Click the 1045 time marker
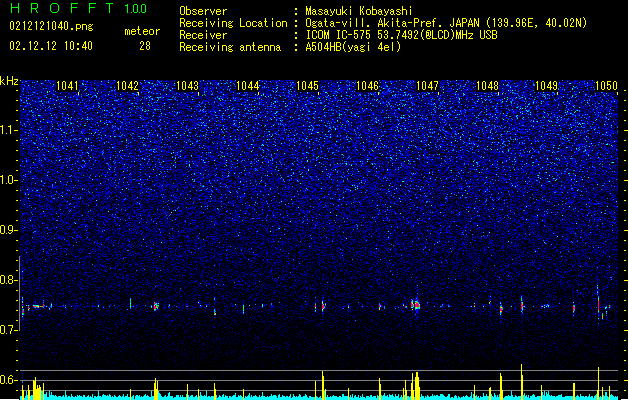Image resolution: width=629 pixels, height=400 pixels. pyautogui.click(x=307, y=86)
